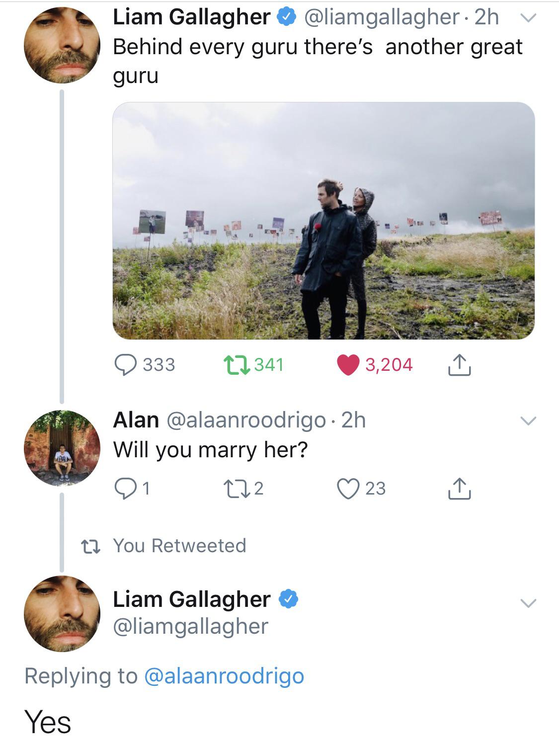Tap Liam Gallagher's avatar on top tweet
This screenshot has height=756, width=559.
[62, 45]
